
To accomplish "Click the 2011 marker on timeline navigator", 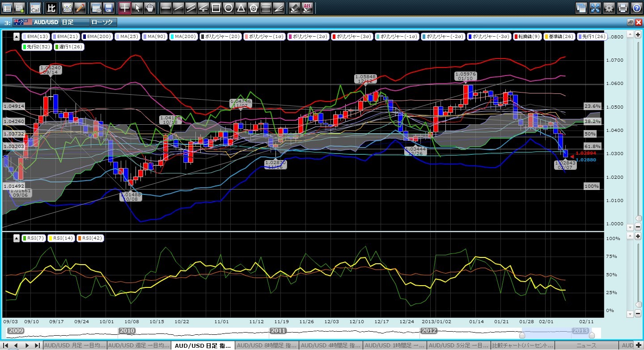I will point(278,331).
